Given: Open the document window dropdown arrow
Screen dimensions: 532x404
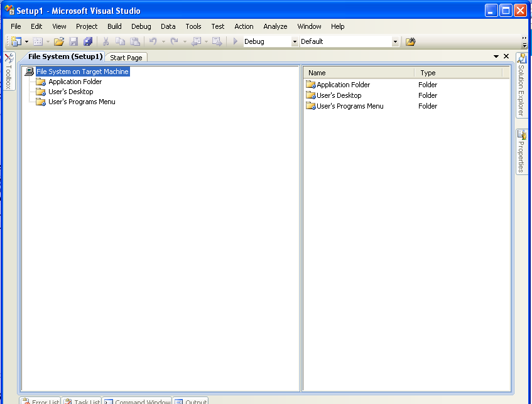Looking at the screenshot, I should [x=496, y=56].
